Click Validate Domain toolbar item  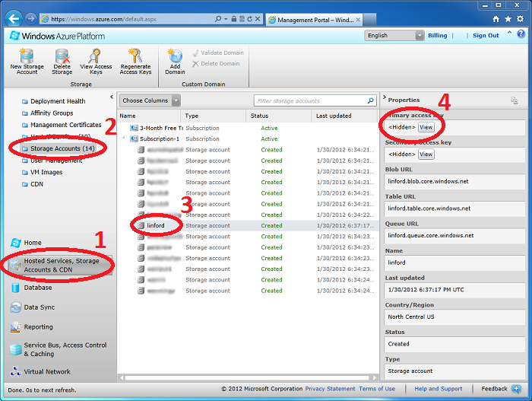point(218,53)
